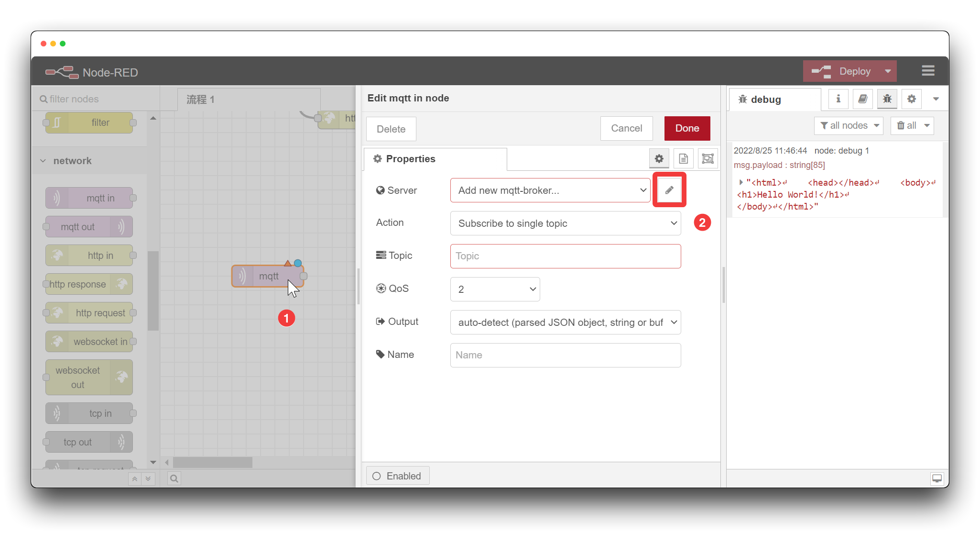The width and height of the screenshot is (980, 534).
Task: Open node description document icon
Action: (684, 159)
